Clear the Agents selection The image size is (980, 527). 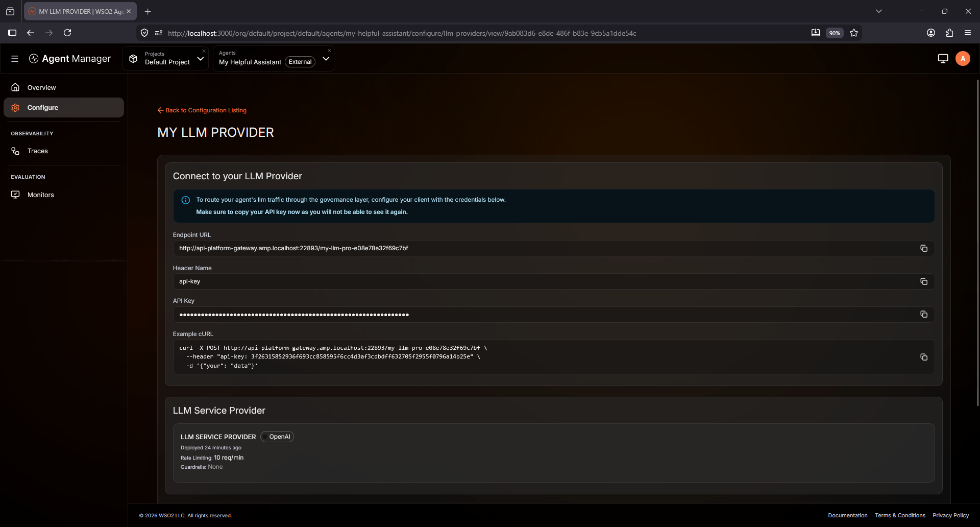(x=329, y=50)
